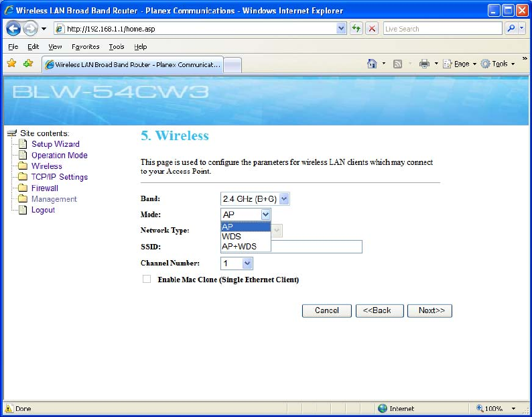Open the address bar history dropdown

point(341,29)
